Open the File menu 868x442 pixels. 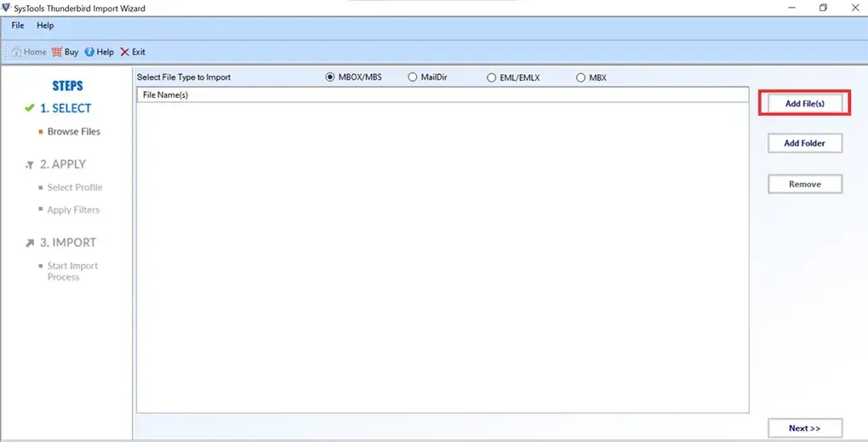click(18, 26)
